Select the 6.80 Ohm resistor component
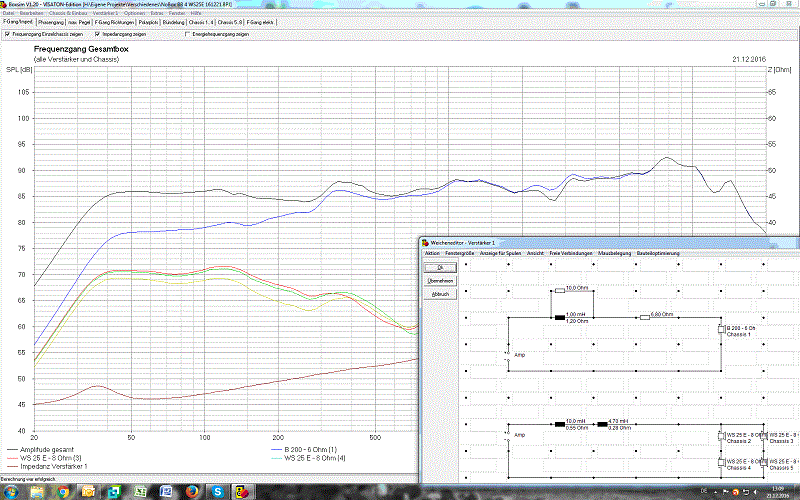This screenshot has height=500, width=800. (x=645, y=318)
